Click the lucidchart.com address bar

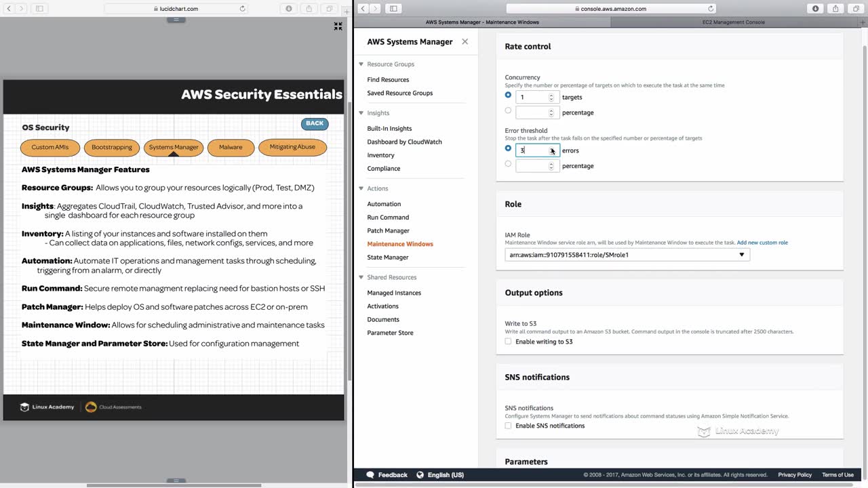tap(176, 9)
